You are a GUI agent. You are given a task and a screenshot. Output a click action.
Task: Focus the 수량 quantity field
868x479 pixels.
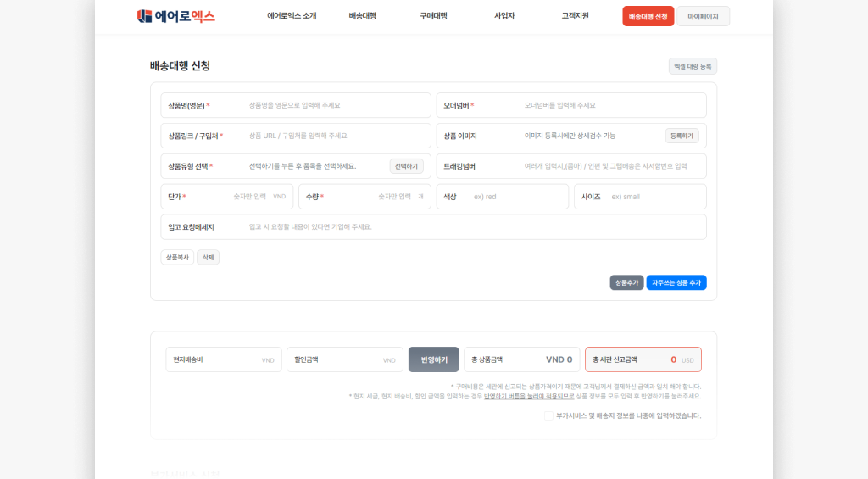[x=364, y=197]
